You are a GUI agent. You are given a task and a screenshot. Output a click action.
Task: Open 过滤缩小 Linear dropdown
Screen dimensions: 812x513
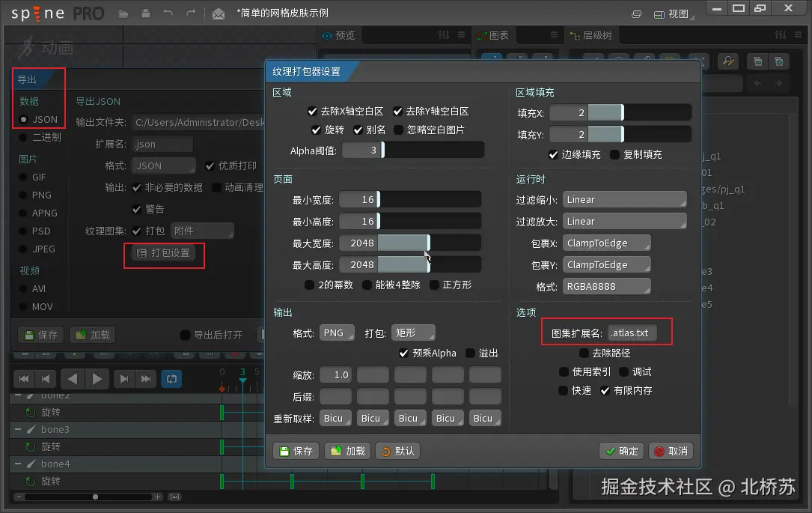point(625,199)
